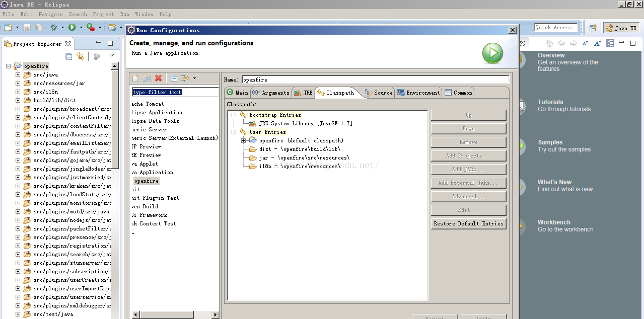Go Home in the Welcome view

pos(550,43)
